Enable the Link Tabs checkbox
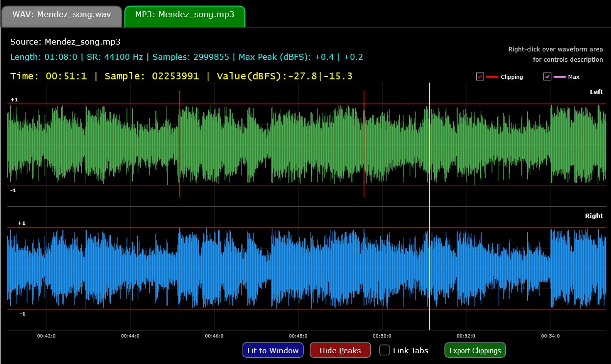611x364 pixels. click(x=385, y=350)
